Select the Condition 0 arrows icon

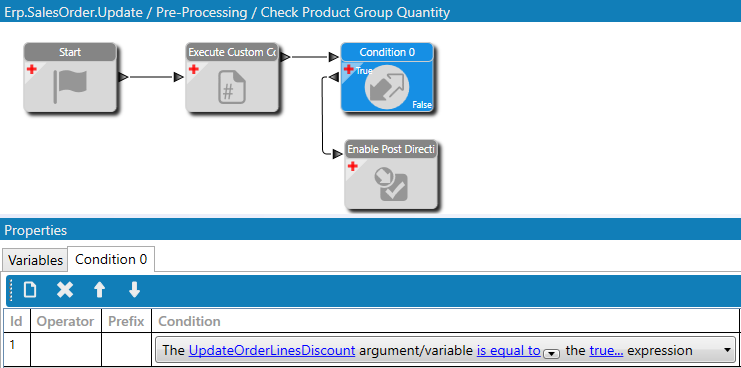[387, 87]
